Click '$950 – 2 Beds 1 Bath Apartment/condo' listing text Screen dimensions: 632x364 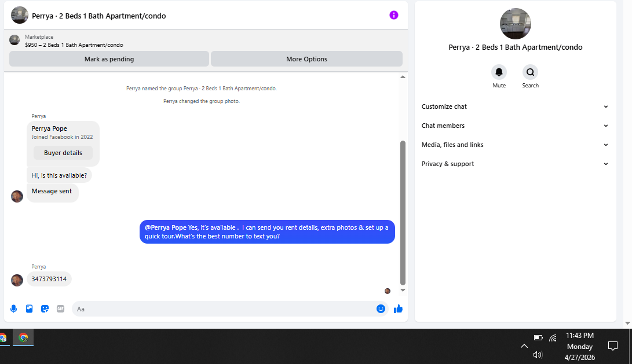pos(74,45)
